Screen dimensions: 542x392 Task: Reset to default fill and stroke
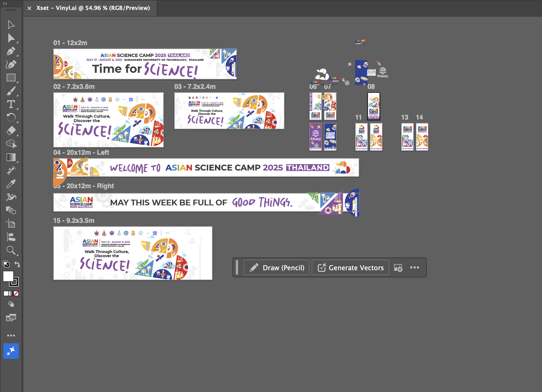tap(6, 264)
